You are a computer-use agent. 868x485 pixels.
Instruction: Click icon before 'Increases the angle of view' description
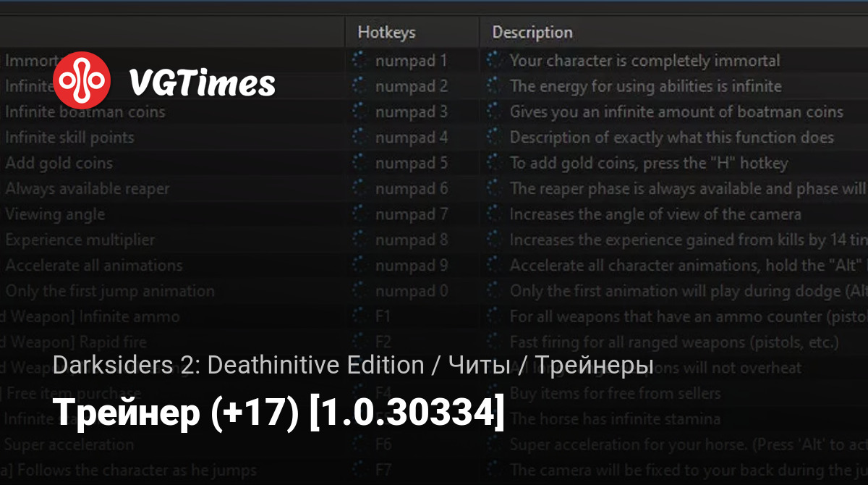[494, 214]
